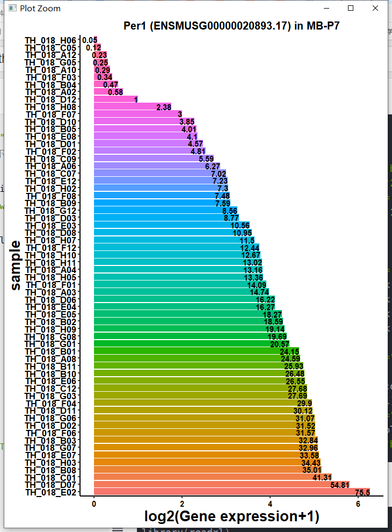
Task: Click sample label TH_018_C05
Action: 50,48
